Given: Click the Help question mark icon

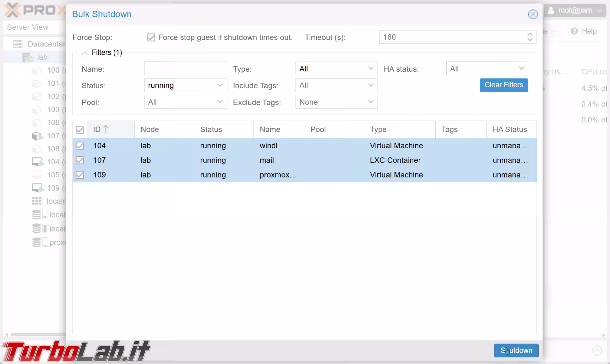Looking at the screenshot, I should click(574, 31).
